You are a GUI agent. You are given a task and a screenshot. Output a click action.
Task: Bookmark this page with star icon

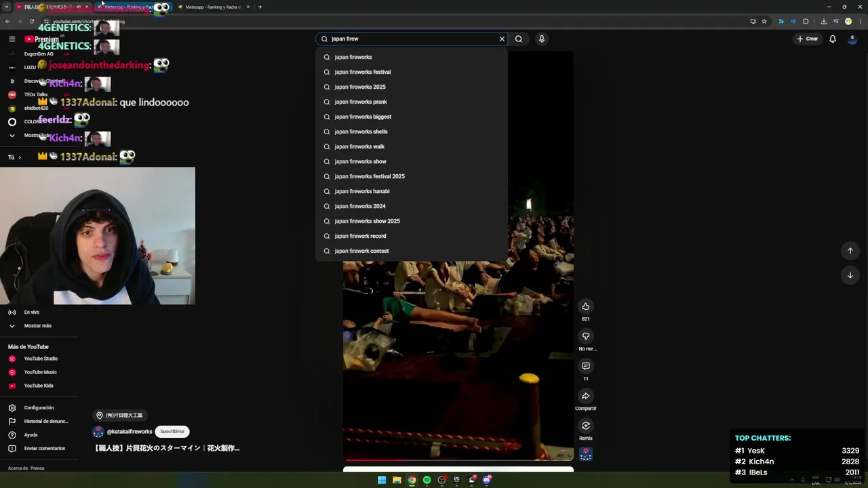764,21
